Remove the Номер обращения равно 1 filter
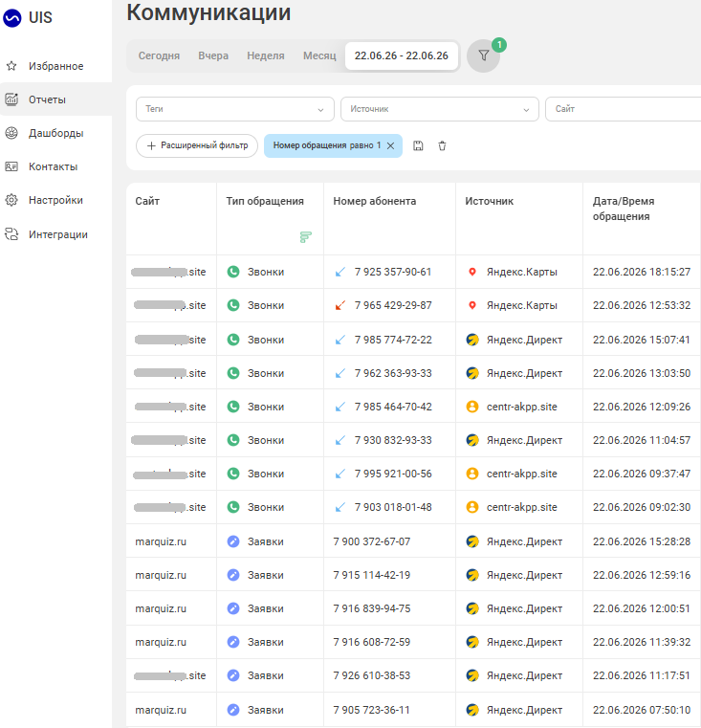Screen dimensions: 701x728 (x=391, y=145)
